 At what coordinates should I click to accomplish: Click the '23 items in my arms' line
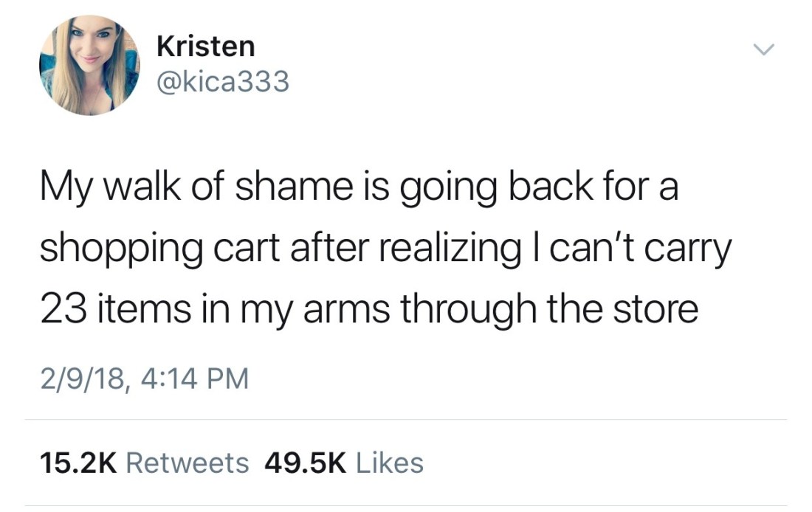coord(369,309)
